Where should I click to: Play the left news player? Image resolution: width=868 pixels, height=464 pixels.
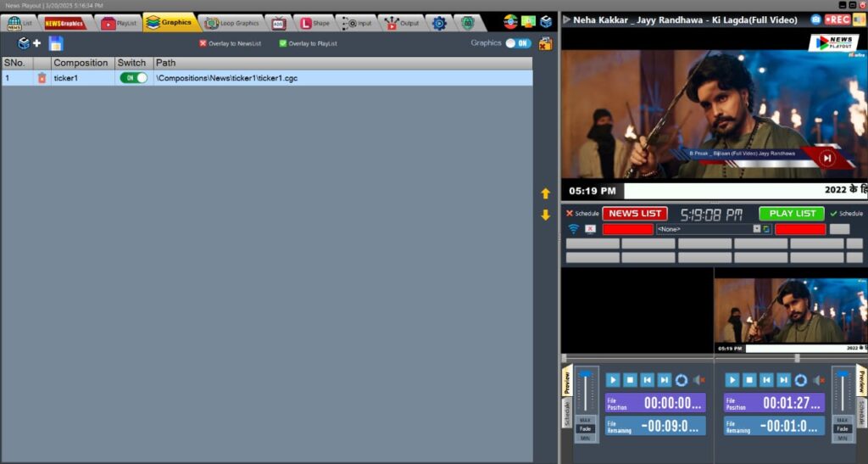[612, 380]
